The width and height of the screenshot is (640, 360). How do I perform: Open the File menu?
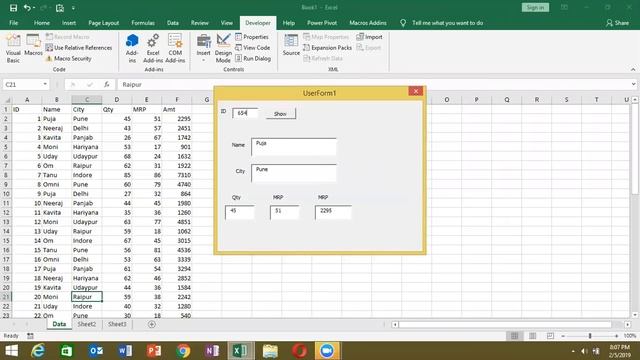(x=13, y=23)
